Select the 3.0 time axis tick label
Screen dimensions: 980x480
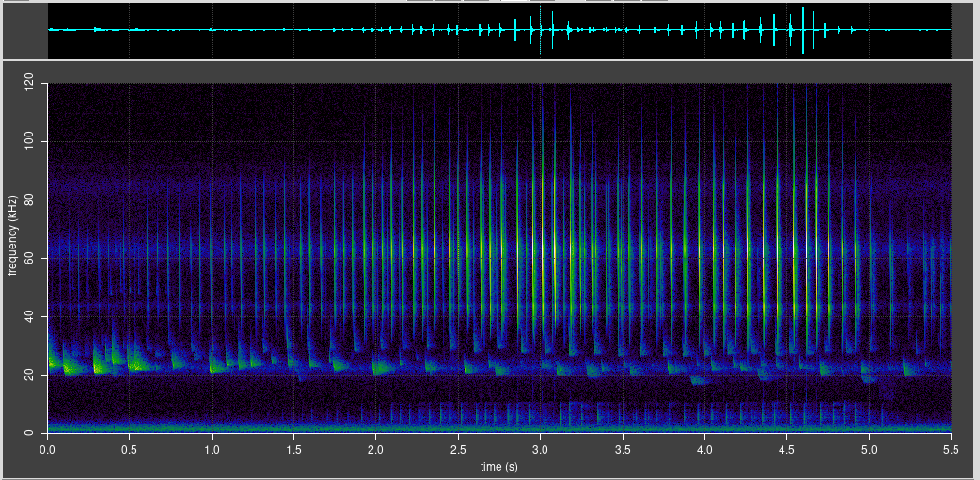(x=541, y=450)
